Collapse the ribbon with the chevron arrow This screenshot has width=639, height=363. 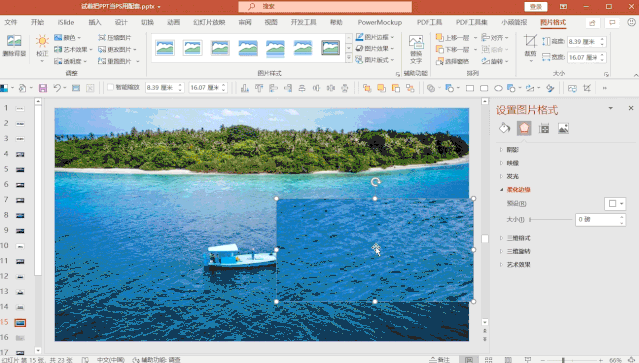point(635,75)
